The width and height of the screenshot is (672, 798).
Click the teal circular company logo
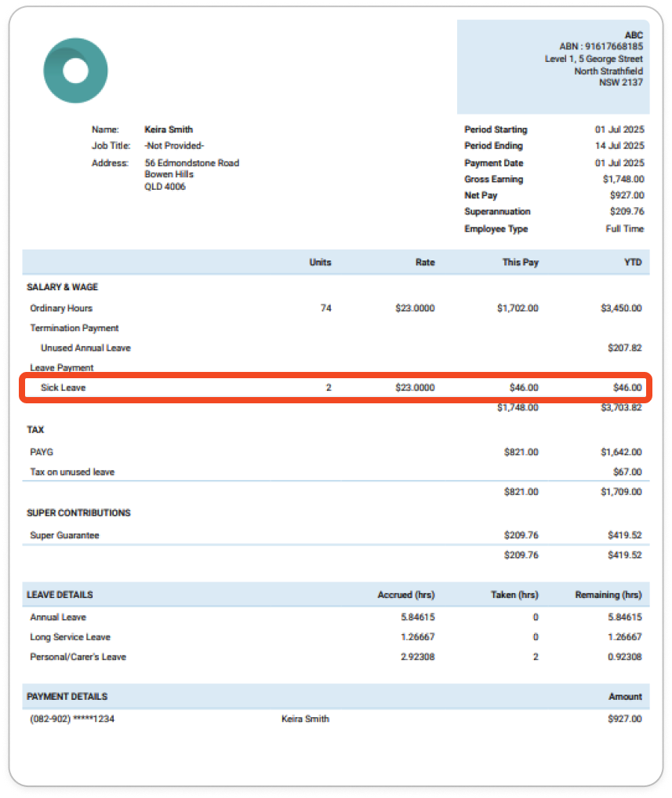75,71
